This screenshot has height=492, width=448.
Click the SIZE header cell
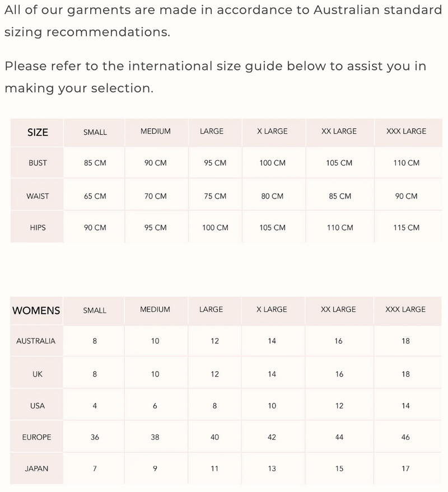pos(38,133)
